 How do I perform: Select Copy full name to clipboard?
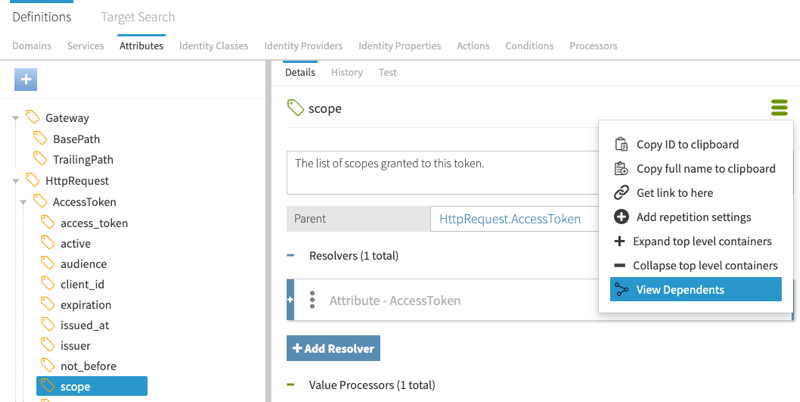[x=705, y=169]
